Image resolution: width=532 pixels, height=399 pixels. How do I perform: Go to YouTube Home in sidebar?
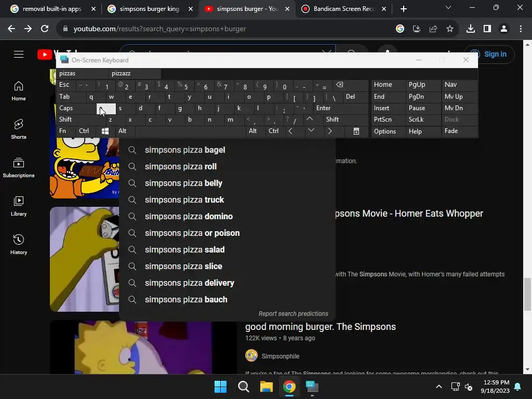pyautogui.click(x=19, y=91)
